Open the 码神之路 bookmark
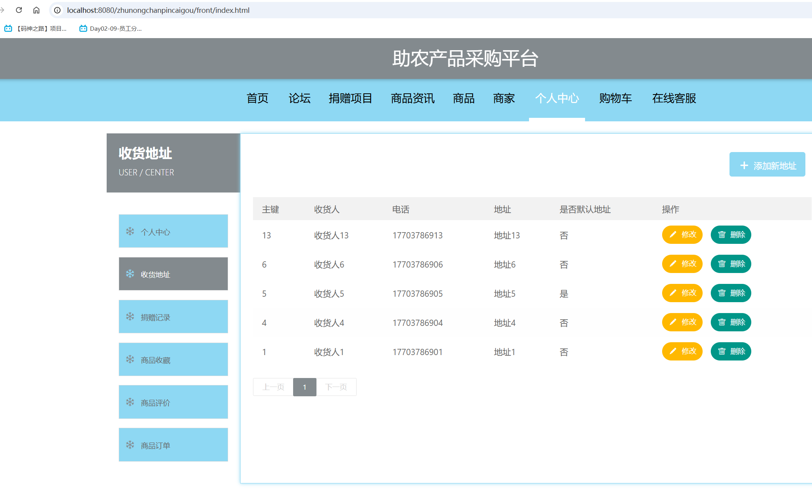 coord(35,28)
